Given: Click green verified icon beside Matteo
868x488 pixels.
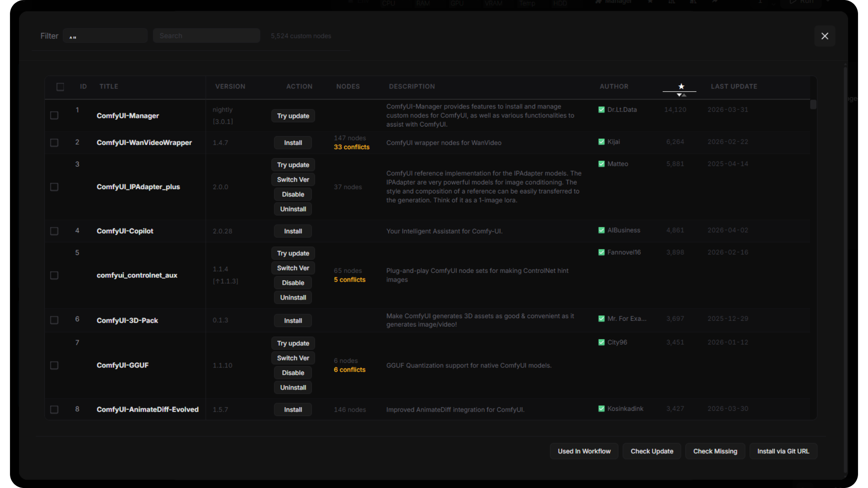Looking at the screenshot, I should click(x=601, y=164).
